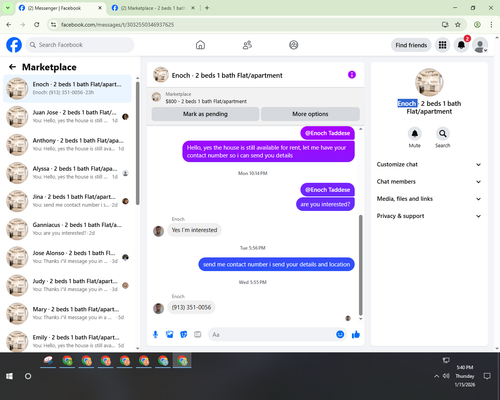Click More options button
The image size is (500, 400).
point(310,114)
